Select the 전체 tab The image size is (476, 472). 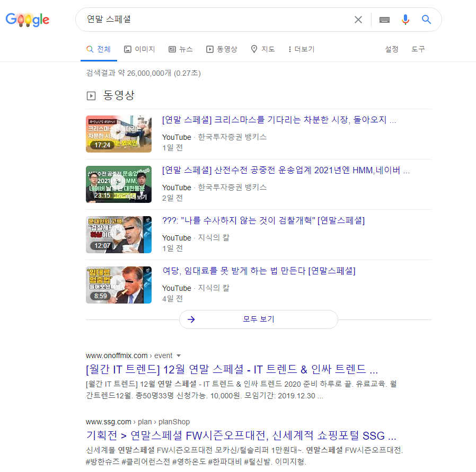point(99,49)
